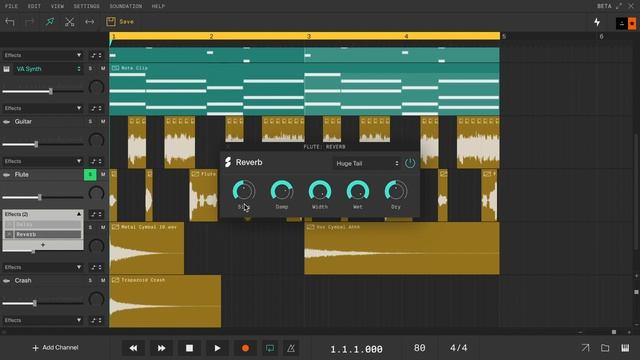Open automation for the Crash effects row

pos(96,320)
